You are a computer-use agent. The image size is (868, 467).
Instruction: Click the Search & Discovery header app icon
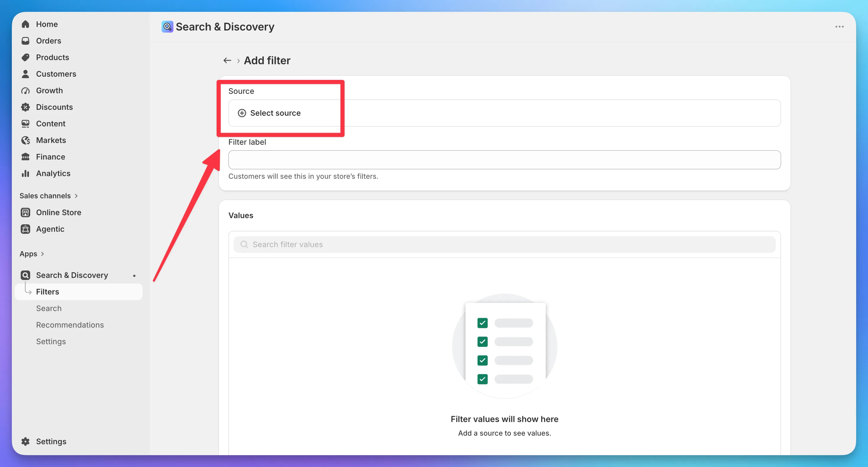click(167, 27)
